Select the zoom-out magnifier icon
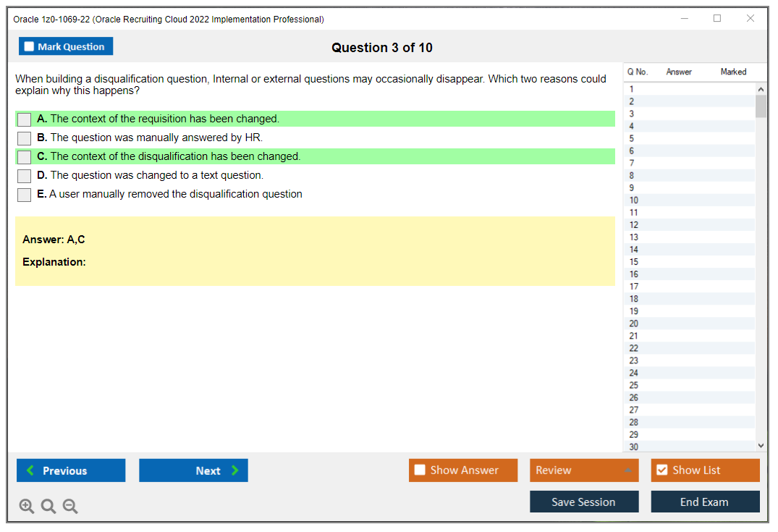 pyautogui.click(x=69, y=506)
